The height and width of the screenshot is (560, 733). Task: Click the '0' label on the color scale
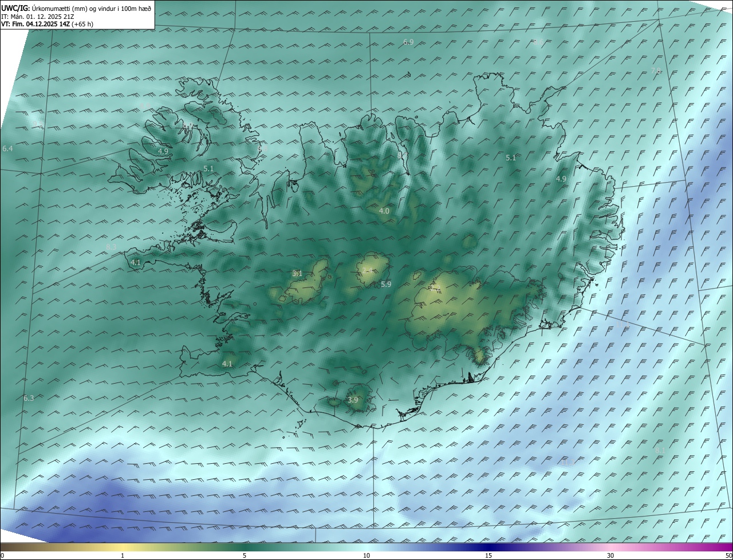[x=2, y=555]
